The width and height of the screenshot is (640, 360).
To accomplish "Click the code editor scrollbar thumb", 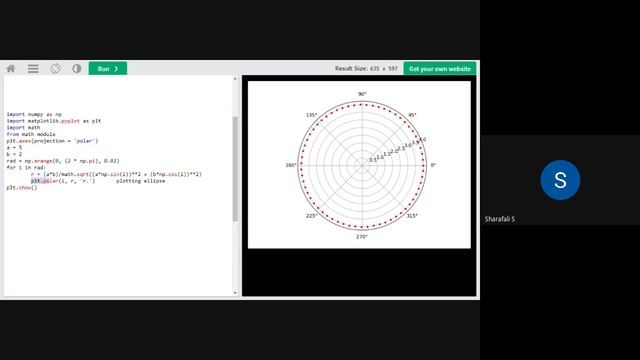I will (x=235, y=169).
